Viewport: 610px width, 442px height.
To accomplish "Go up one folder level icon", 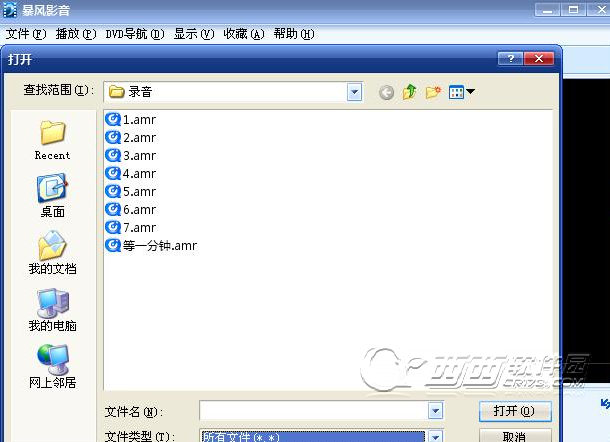I will point(410,92).
